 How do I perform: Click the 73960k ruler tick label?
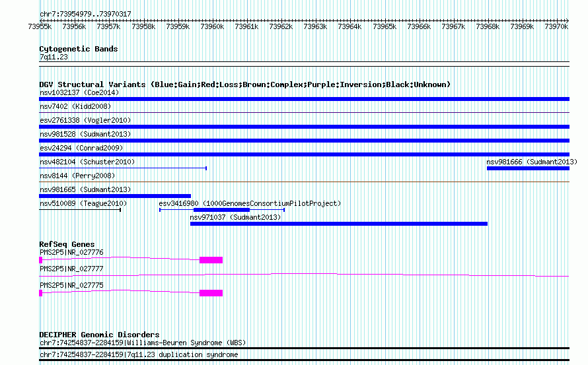click(212, 26)
